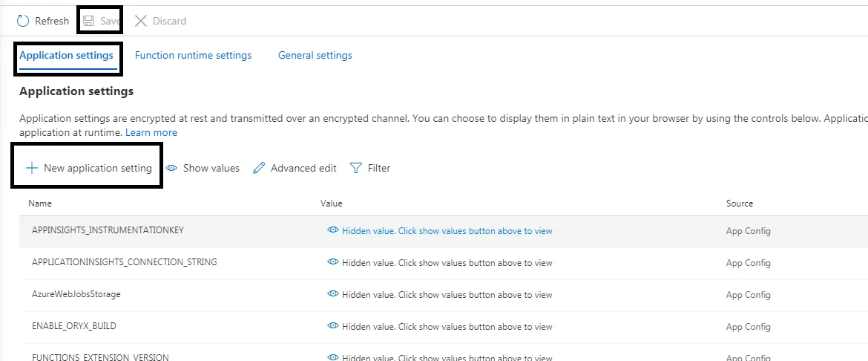868x361 pixels.
Task: Open the General settings tab
Action: point(315,55)
